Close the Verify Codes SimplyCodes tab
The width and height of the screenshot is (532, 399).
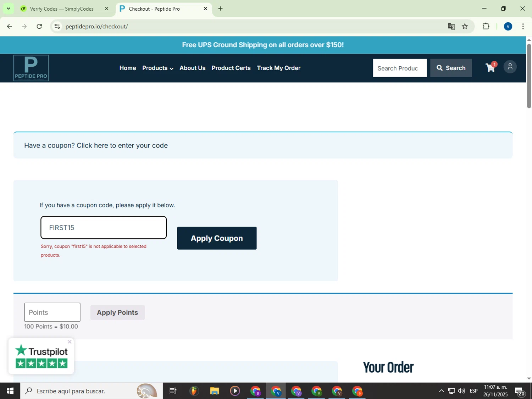(x=106, y=9)
